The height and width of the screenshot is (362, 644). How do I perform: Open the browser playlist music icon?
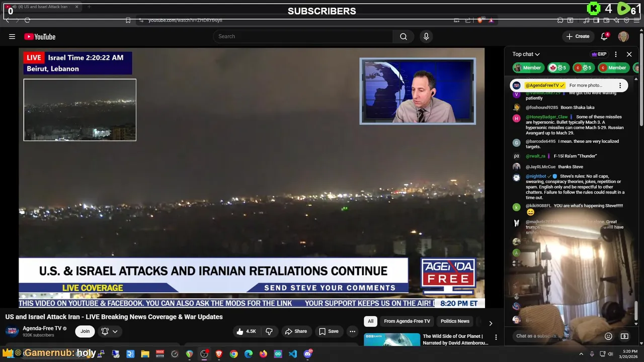tap(586, 20)
